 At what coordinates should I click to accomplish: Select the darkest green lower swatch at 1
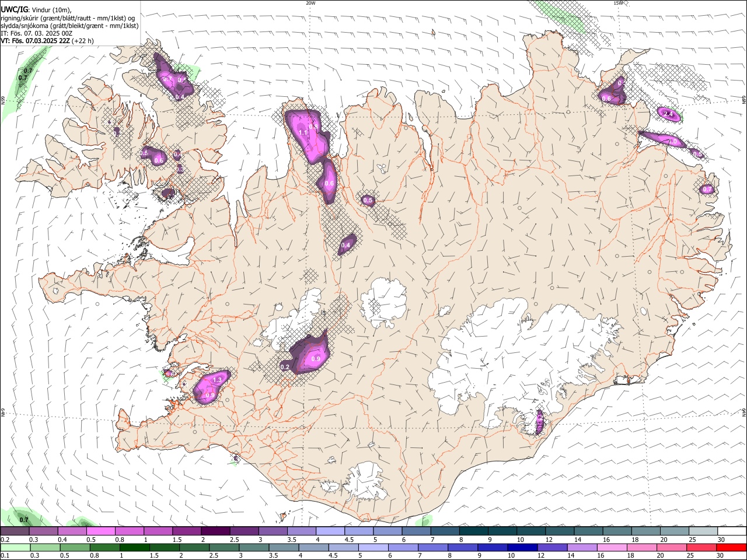coord(135,547)
